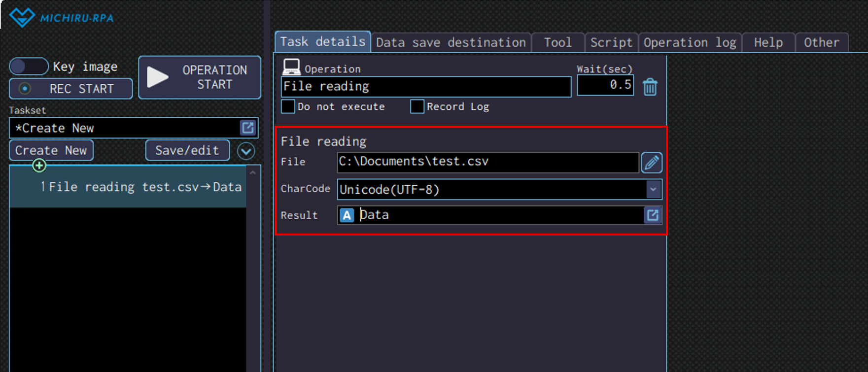Open the Script tab
868x372 pixels.
click(x=611, y=43)
